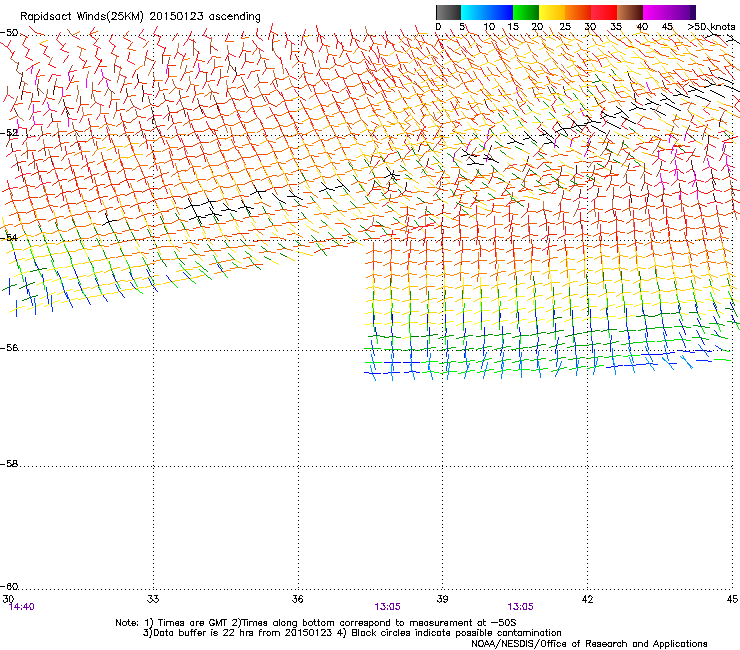
Task: Click the '5' legend scale label
Action: point(462,26)
